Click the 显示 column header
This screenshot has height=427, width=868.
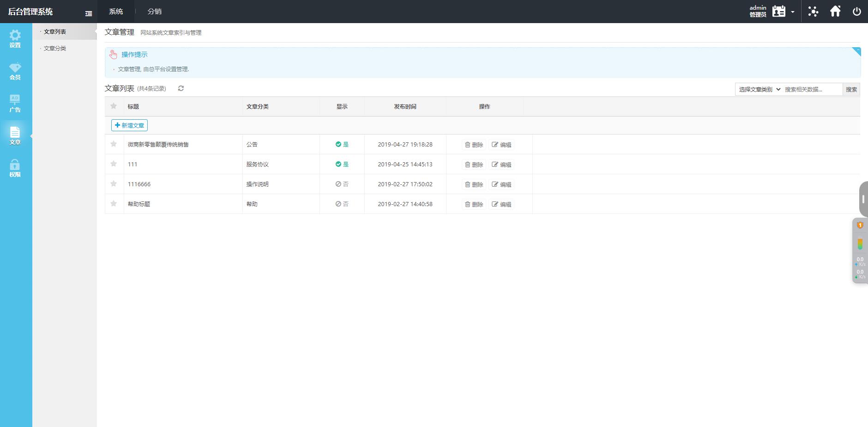342,107
